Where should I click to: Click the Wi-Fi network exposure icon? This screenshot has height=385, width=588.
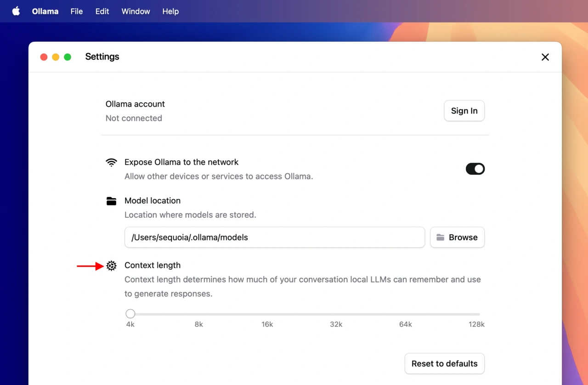pyautogui.click(x=111, y=162)
